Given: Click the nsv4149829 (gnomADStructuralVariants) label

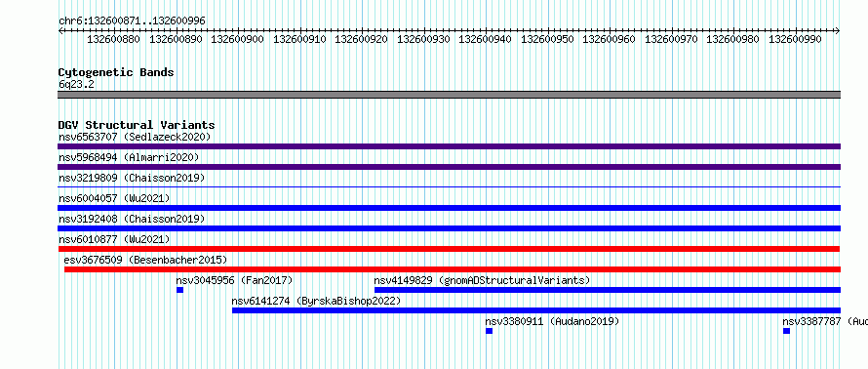Looking at the screenshot, I should (x=482, y=280).
